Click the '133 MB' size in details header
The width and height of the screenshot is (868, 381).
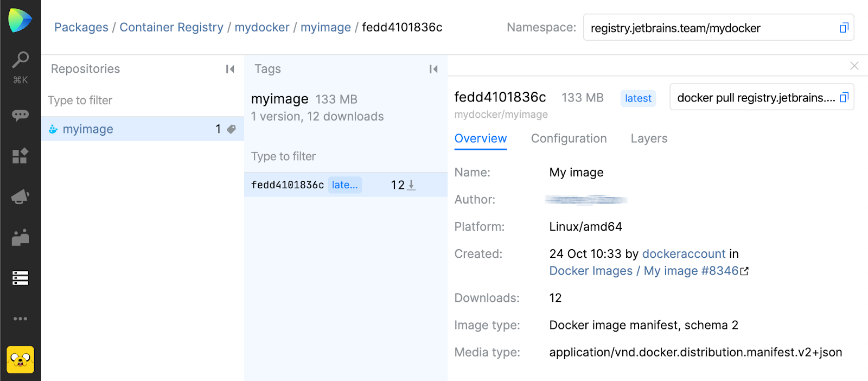coord(583,98)
